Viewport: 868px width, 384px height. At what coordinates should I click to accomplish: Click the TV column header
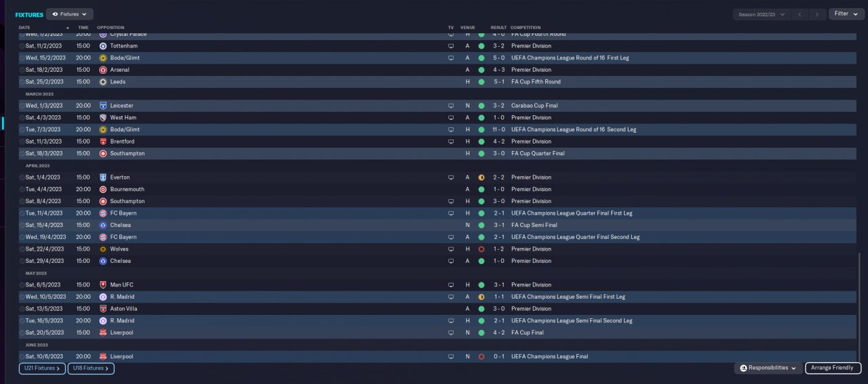coord(451,28)
